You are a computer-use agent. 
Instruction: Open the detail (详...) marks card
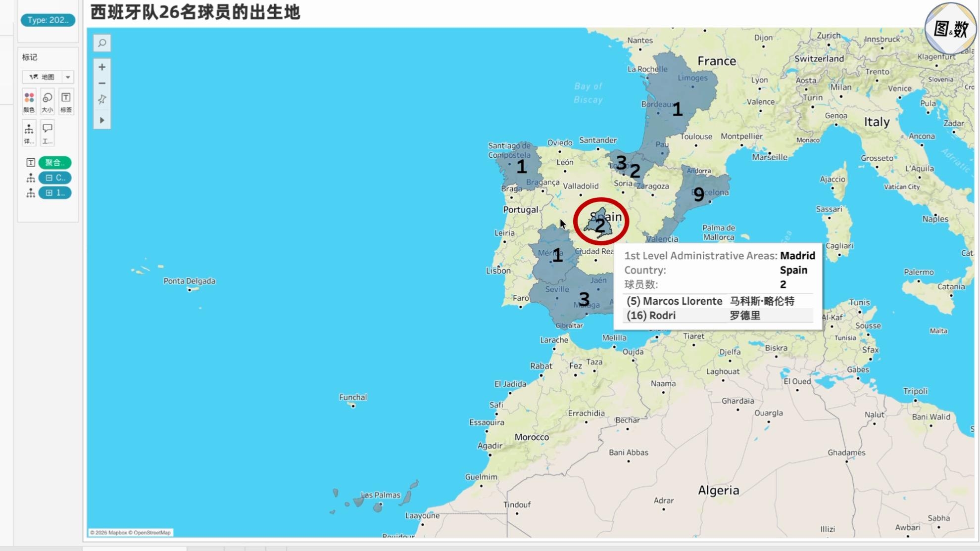[29, 133]
